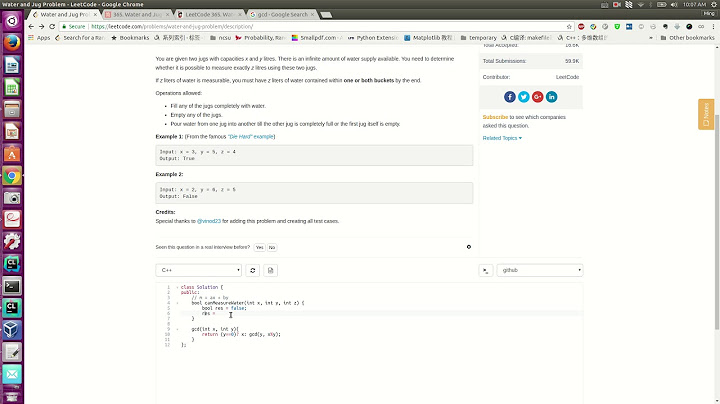
Task: Open the Files manager dock icon
Action: tap(12, 109)
